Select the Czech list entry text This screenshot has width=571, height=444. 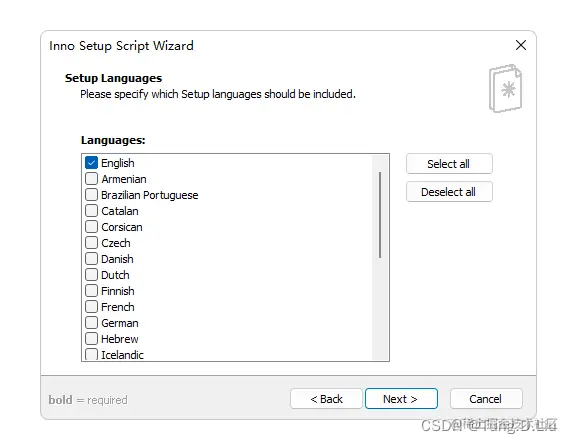(x=116, y=243)
